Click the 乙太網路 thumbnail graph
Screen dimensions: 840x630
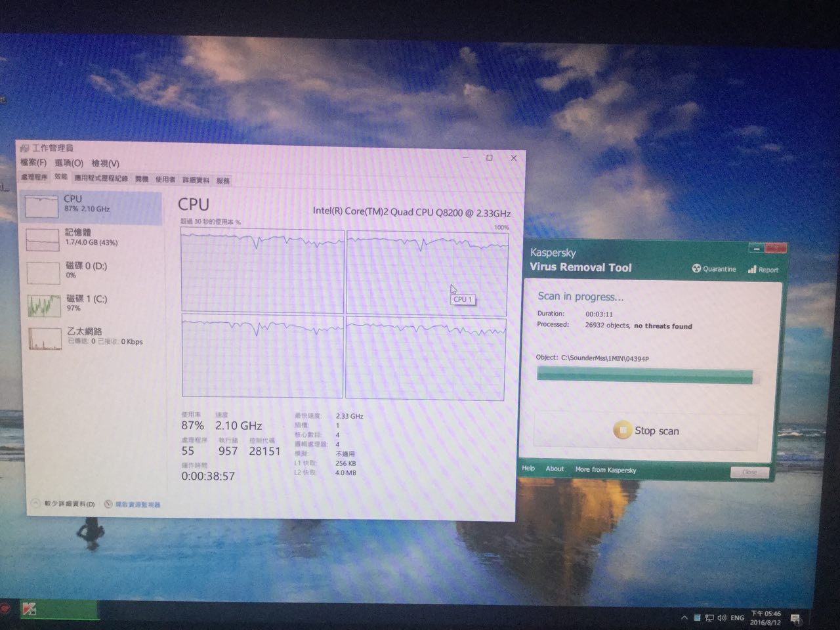[45, 338]
